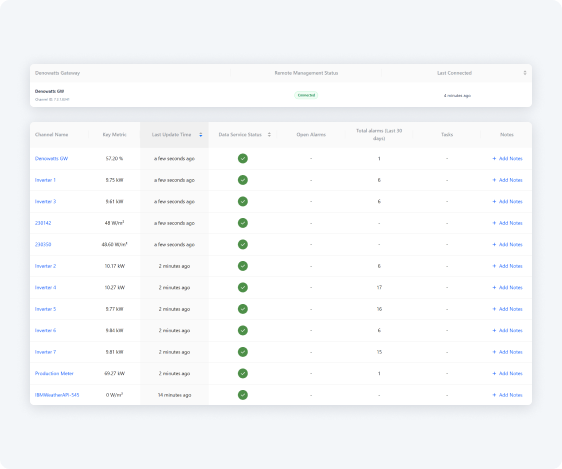Screen dimensions: 562x469
Task: Click the green status check for Denowatts GW
Action: pyautogui.click(x=243, y=158)
